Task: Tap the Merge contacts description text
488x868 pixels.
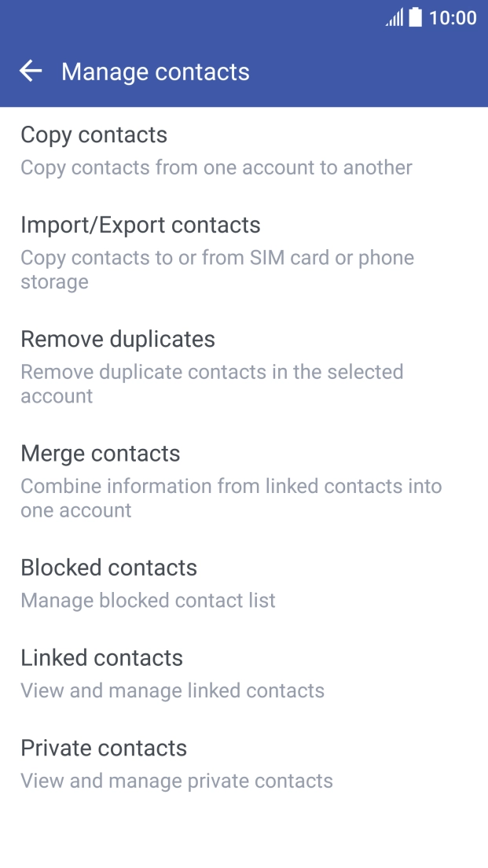Action: tap(232, 498)
